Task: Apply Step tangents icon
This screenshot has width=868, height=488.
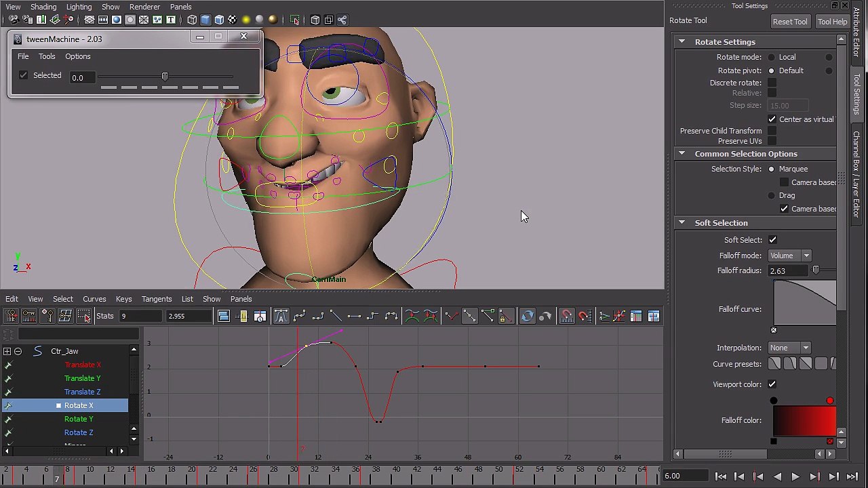Action: tap(372, 316)
